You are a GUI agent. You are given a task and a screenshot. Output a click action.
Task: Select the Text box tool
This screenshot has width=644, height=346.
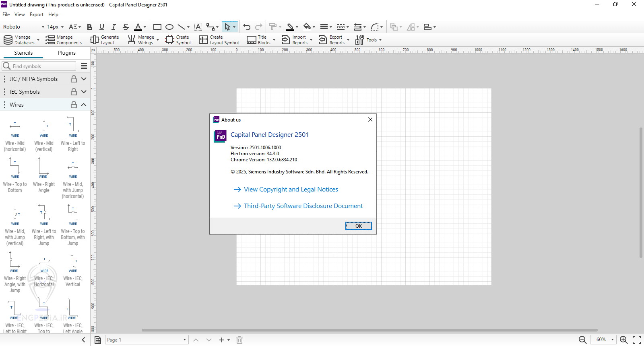click(x=198, y=27)
